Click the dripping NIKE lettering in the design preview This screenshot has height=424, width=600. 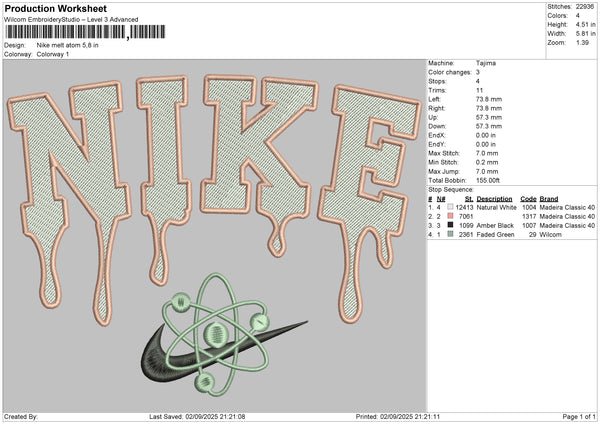coord(214,199)
